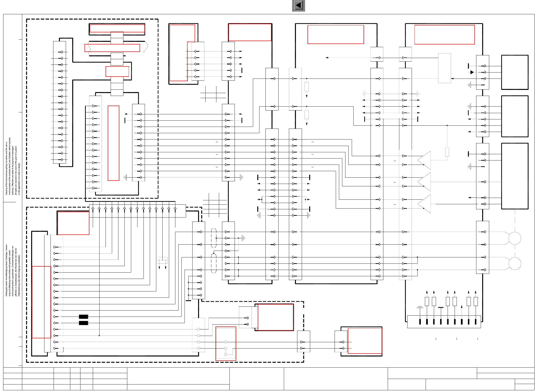537x392 pixels.
Task: Click the topmost triangle amplifier symbol
Action: click(426, 160)
